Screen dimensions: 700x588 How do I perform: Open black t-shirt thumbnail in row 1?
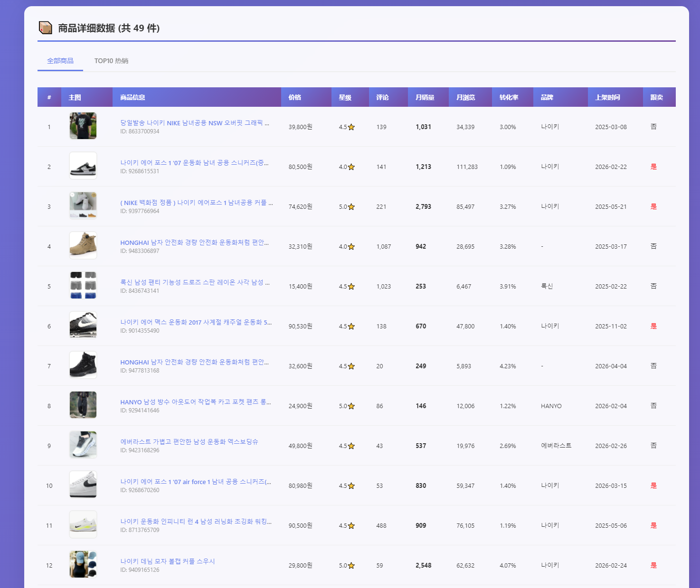pyautogui.click(x=83, y=126)
